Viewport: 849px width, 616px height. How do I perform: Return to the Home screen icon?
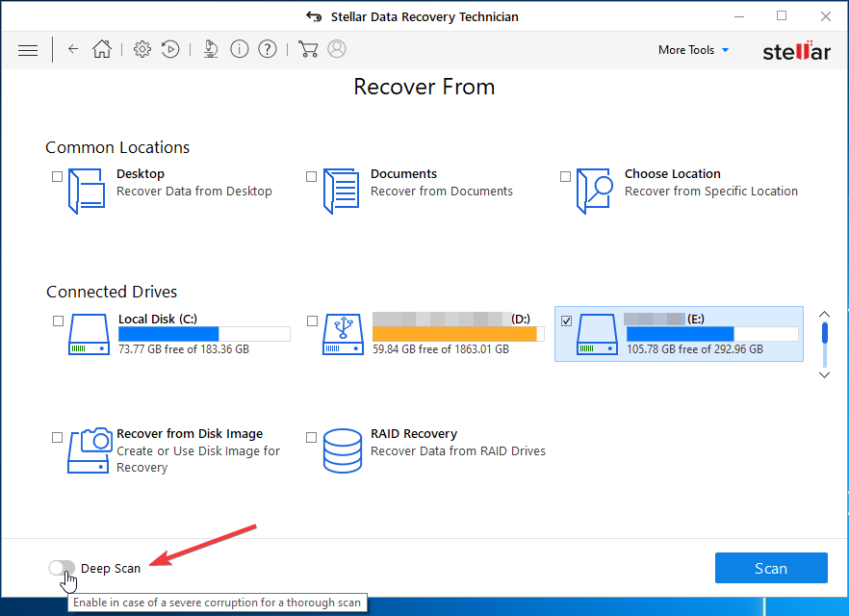[x=102, y=49]
